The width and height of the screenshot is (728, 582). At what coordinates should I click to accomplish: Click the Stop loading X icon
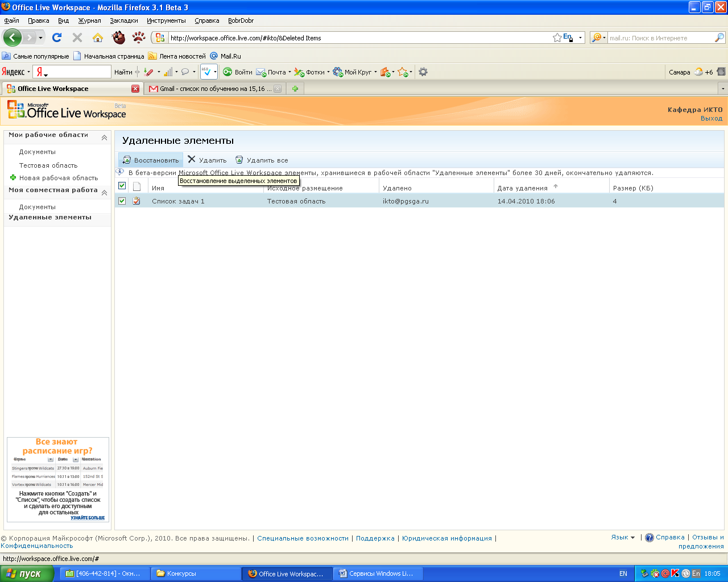point(77,38)
